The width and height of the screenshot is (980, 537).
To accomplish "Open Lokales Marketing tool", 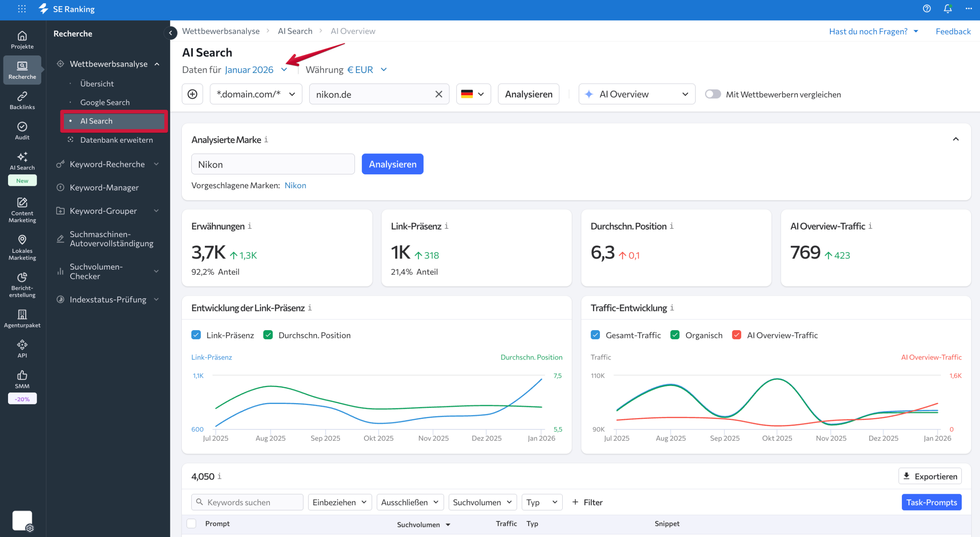I will (22, 248).
